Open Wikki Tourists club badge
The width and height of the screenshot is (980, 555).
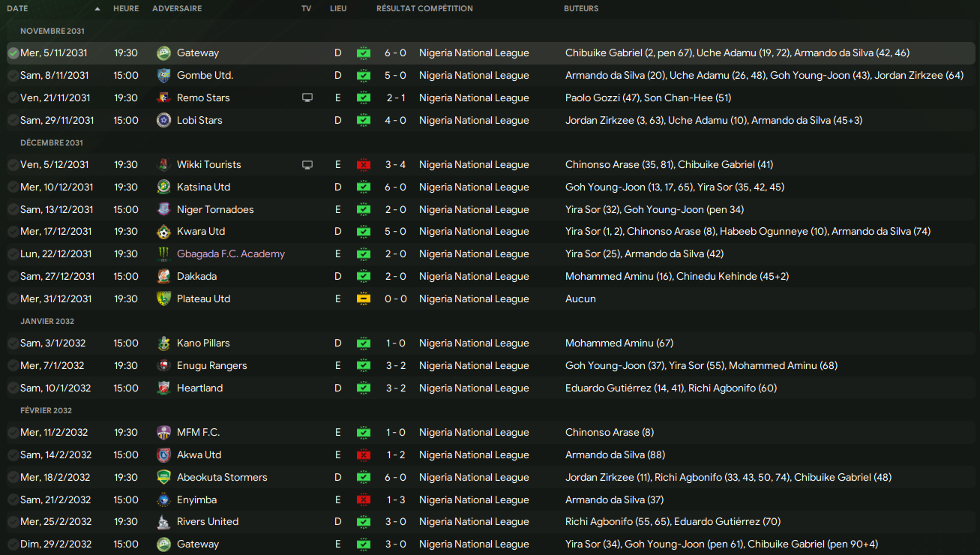163,164
